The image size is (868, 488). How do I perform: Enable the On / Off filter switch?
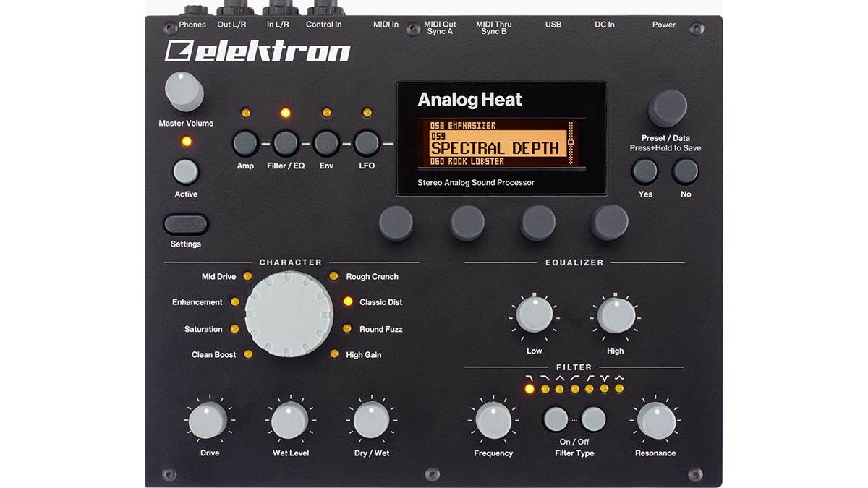[556, 419]
